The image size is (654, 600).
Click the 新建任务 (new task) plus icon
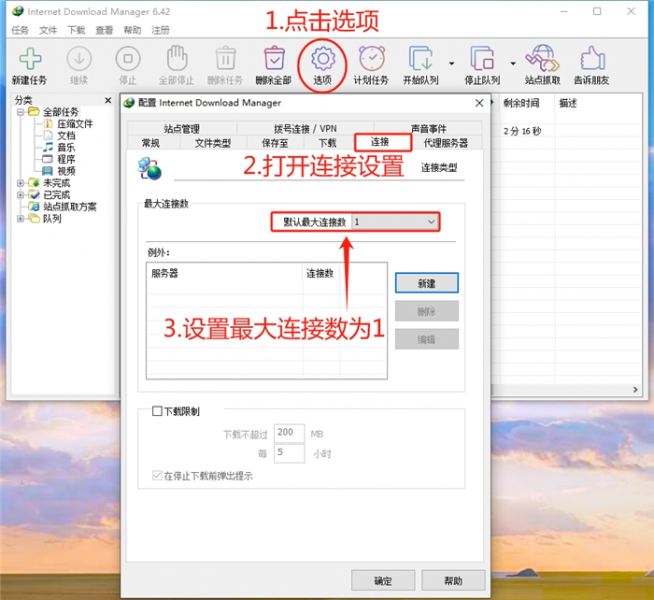pos(30,59)
